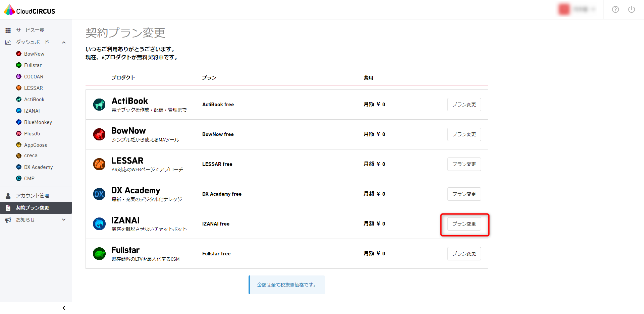This screenshot has width=644, height=314.
Task: Click the CloudCIRCUS logo
Action: [30, 10]
